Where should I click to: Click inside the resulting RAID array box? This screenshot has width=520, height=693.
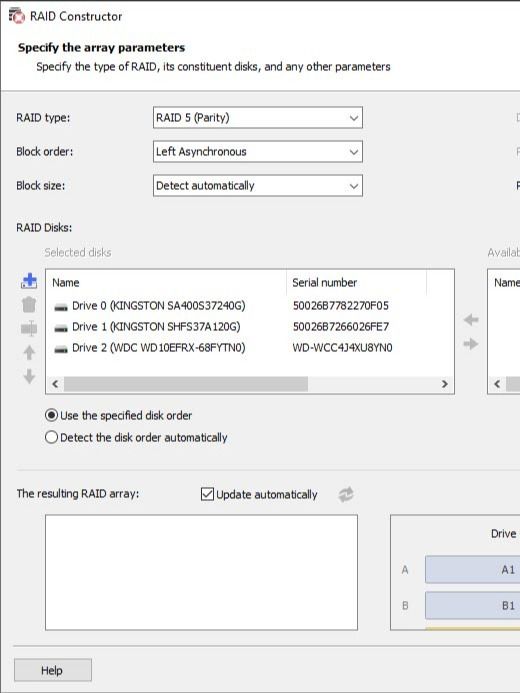[201, 572]
